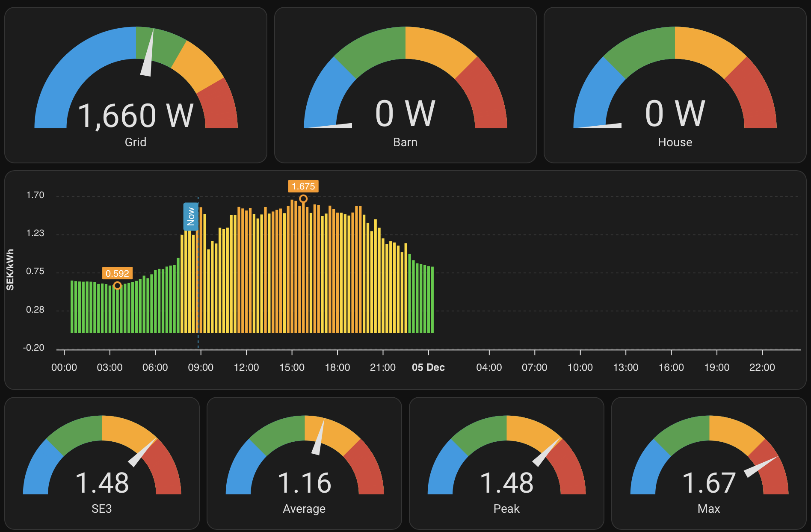Click the 1.16 Average value text
This screenshot has height=532, width=811.
coord(304,483)
